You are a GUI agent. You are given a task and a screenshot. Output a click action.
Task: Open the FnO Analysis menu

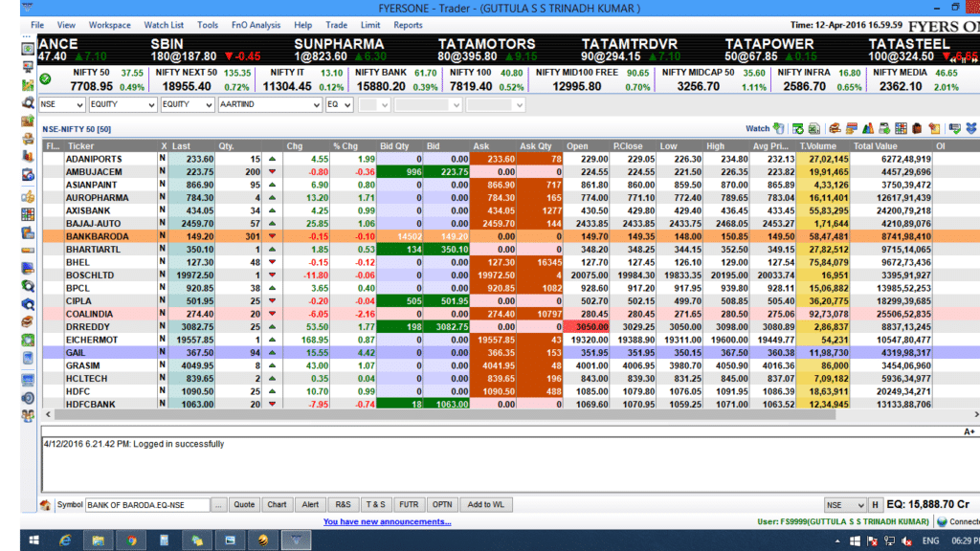254,25
